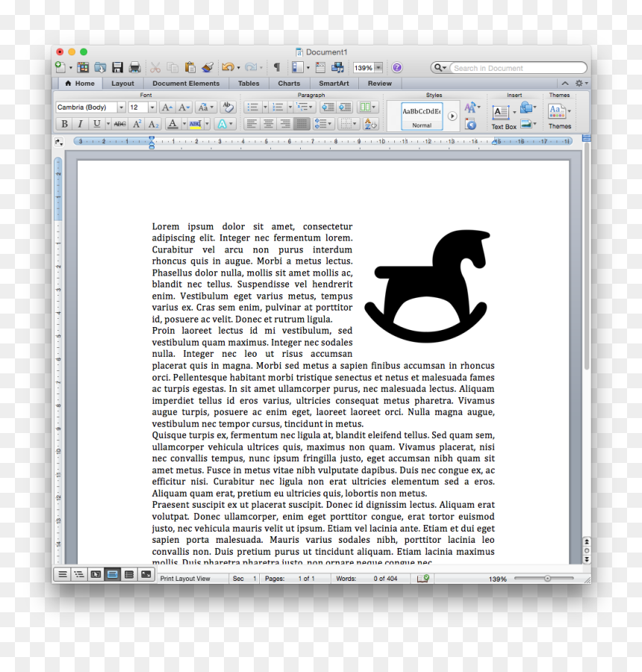Sort text with the A-Z sort icon
The width and height of the screenshot is (642, 672).
pyautogui.click(x=370, y=124)
